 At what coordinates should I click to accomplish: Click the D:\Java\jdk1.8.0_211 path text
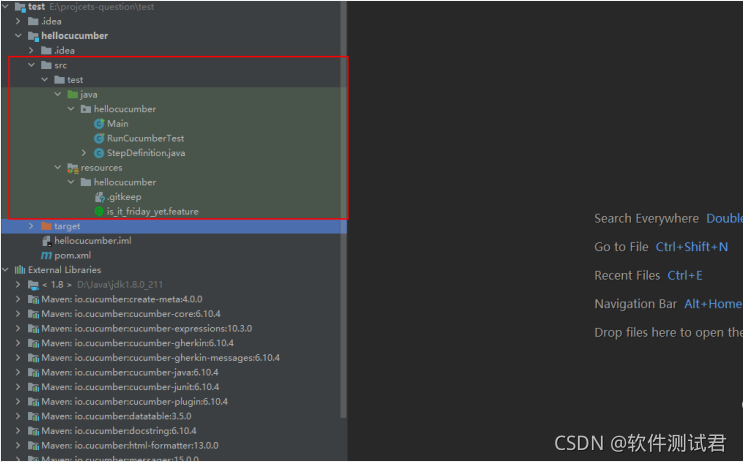120,284
